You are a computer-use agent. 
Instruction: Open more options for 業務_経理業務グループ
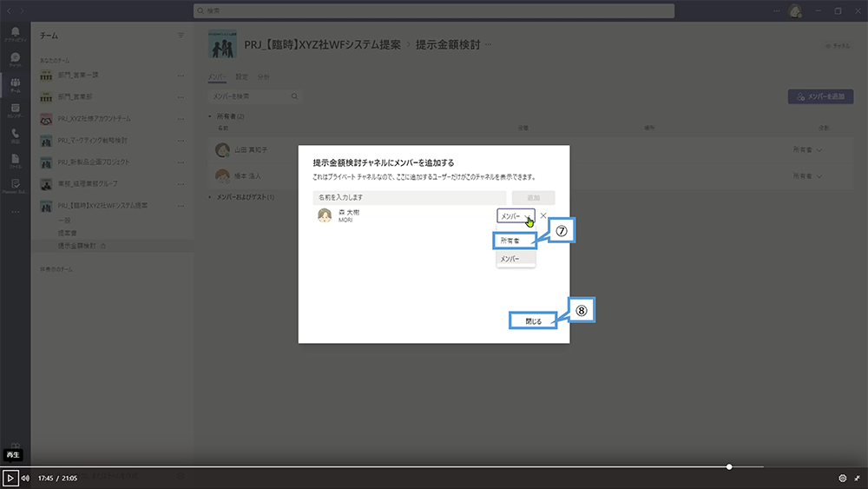tap(181, 184)
